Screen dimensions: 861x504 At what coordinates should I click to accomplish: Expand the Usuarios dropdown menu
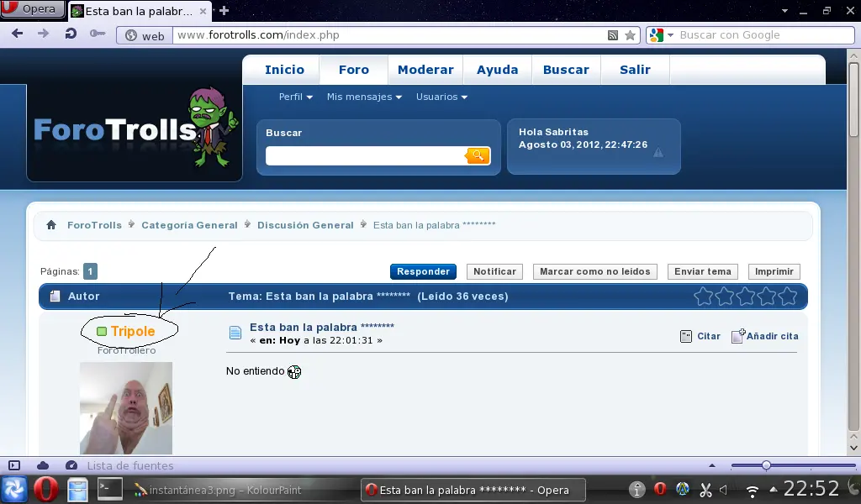(x=441, y=97)
